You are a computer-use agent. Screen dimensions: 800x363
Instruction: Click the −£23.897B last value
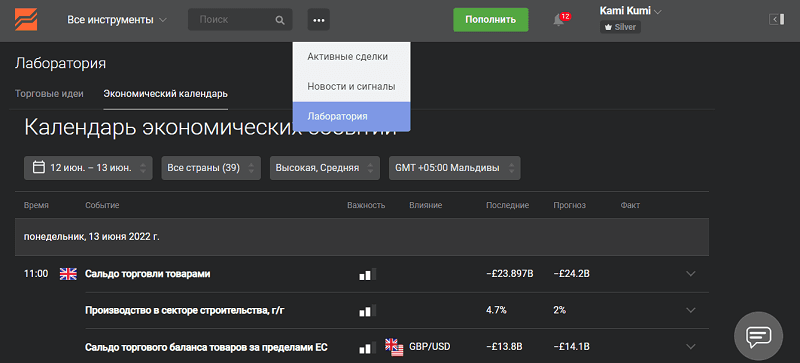click(x=510, y=274)
